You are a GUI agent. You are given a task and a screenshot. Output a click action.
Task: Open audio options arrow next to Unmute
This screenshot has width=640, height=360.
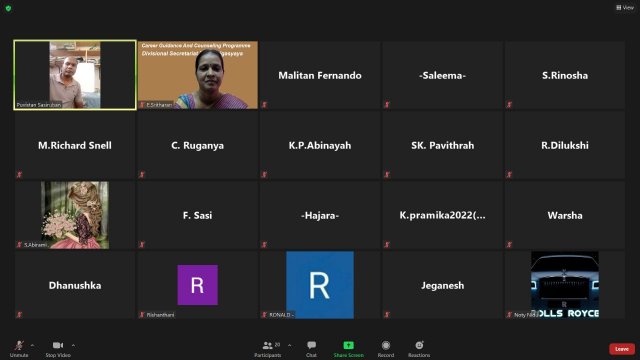click(x=33, y=345)
